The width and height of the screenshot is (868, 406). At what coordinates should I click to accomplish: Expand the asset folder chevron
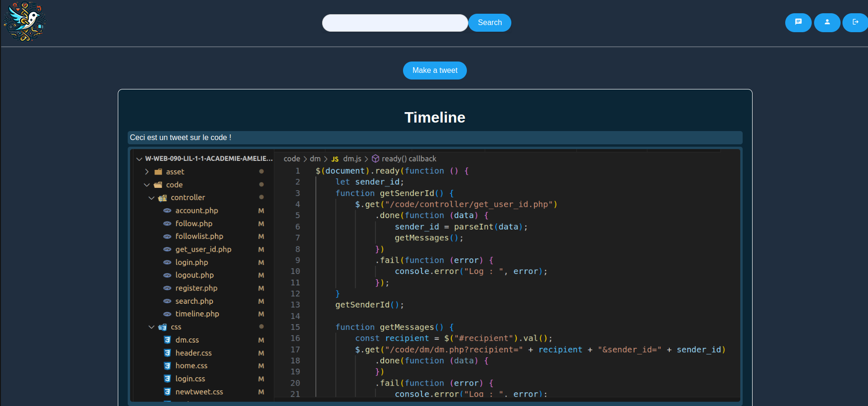tap(147, 172)
